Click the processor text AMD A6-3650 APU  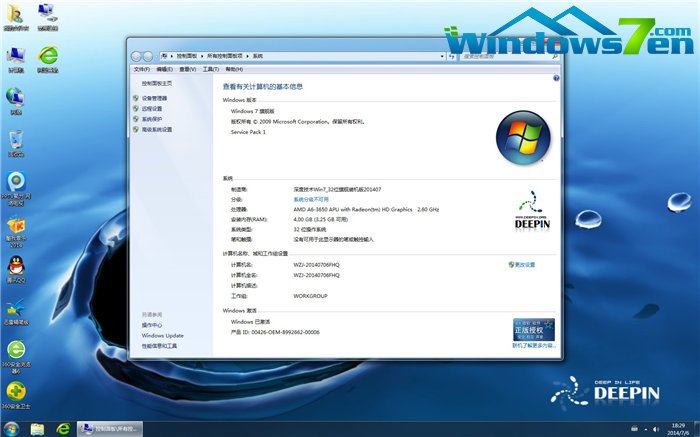366,209
